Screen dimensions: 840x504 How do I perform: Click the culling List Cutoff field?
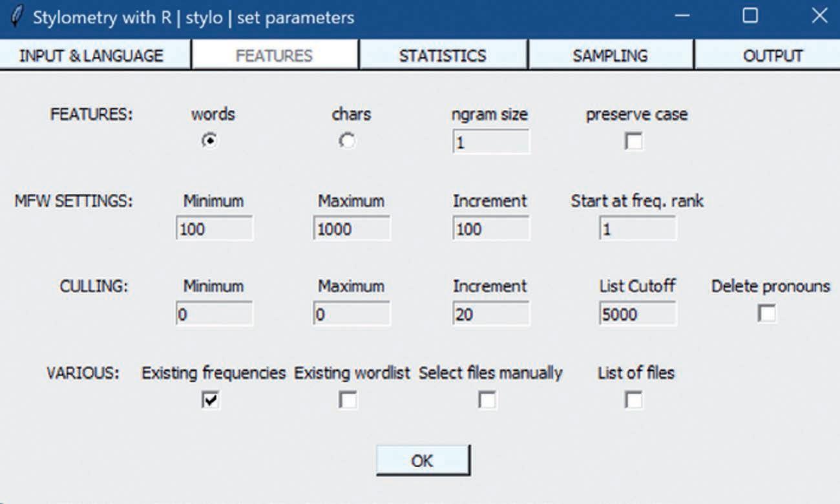point(637,315)
